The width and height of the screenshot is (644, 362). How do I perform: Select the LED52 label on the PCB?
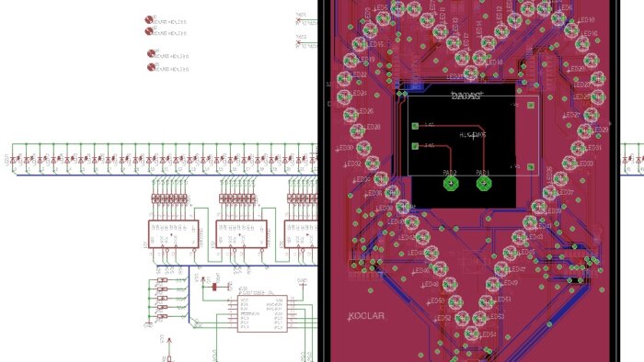coord(443,318)
